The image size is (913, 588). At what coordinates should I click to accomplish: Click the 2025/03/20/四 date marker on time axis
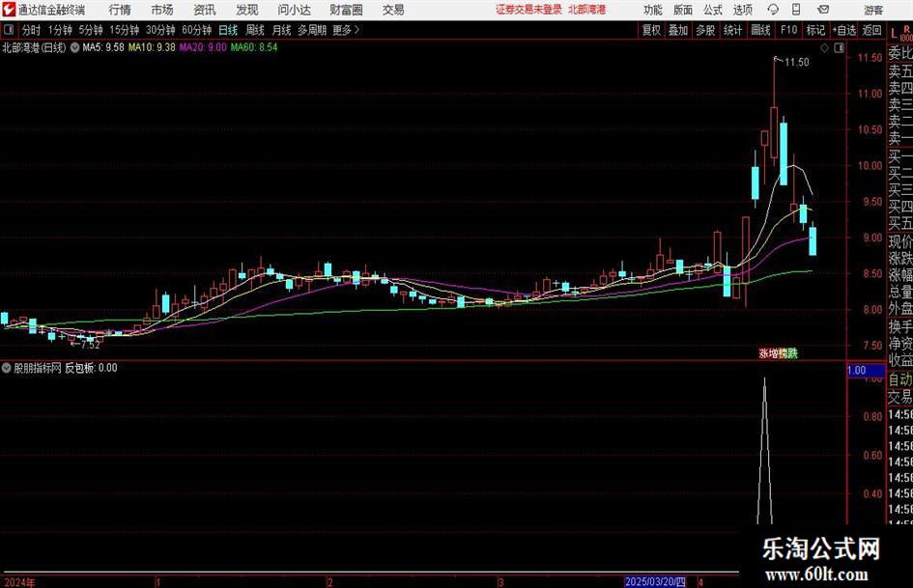click(x=655, y=581)
